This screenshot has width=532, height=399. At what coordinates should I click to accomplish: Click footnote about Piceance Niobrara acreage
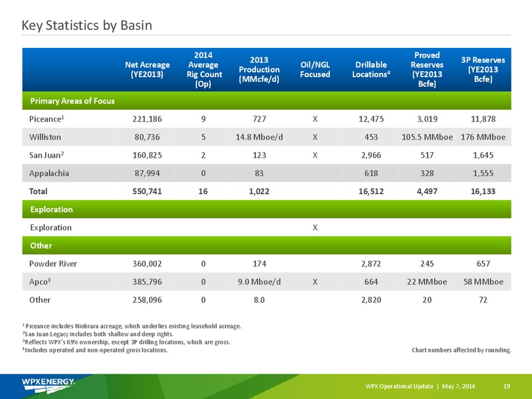[x=132, y=326]
